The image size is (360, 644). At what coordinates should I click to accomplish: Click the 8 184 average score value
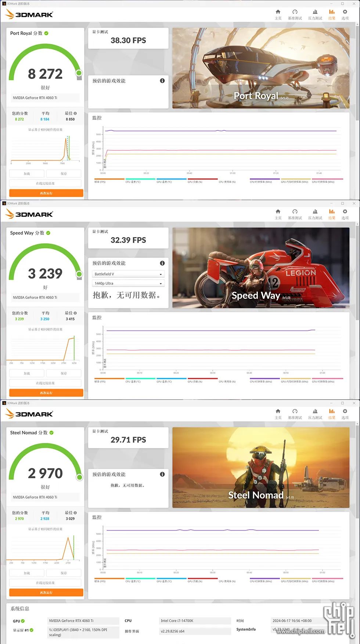pyautogui.click(x=45, y=119)
